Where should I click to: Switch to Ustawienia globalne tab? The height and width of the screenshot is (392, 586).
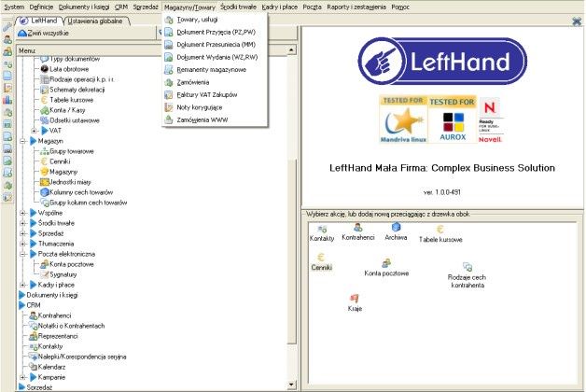tap(95, 21)
